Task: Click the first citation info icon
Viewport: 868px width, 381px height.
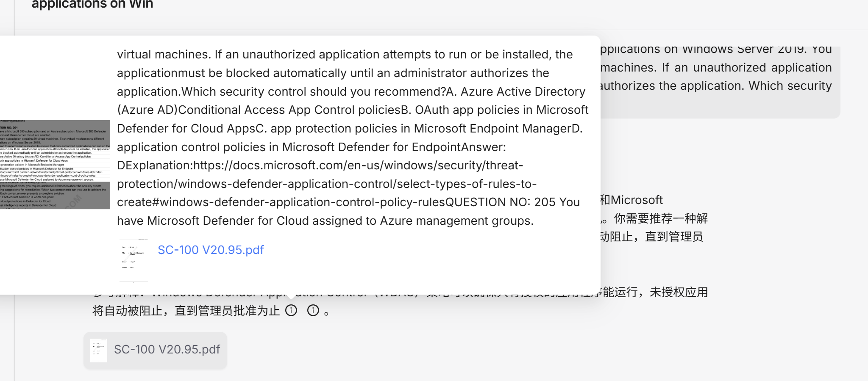Action: 292,310
